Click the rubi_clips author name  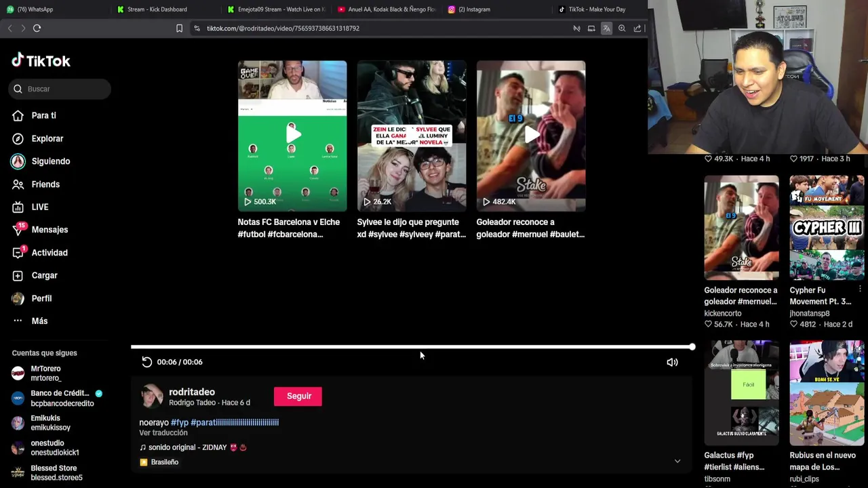pos(804,479)
